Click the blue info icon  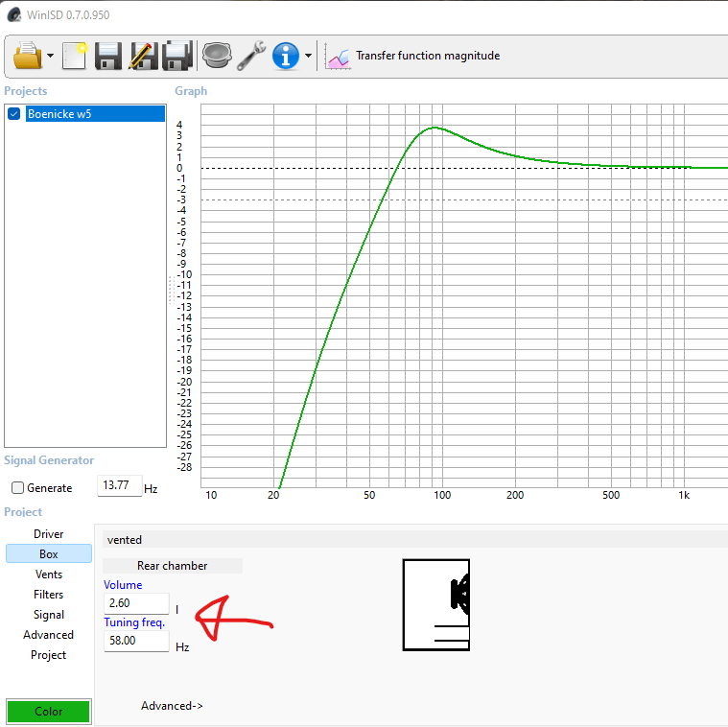point(286,56)
